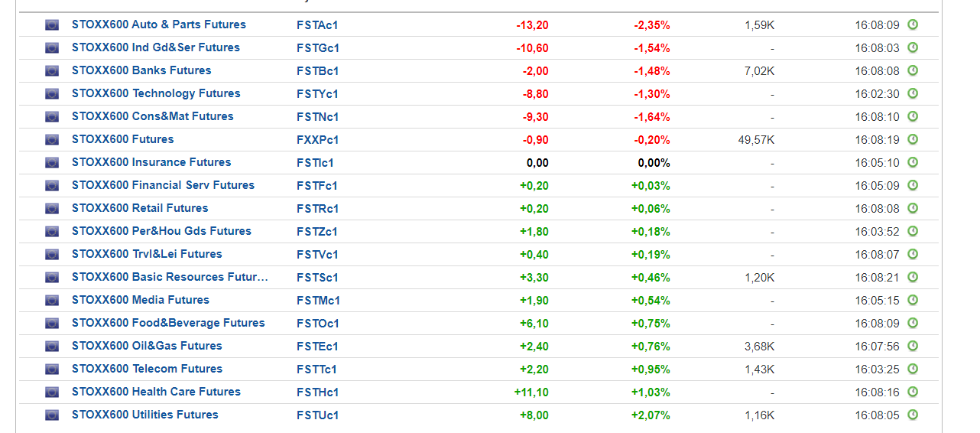Click the flag icon beside Media Futures
The height and width of the screenshot is (433, 980).
(x=52, y=301)
